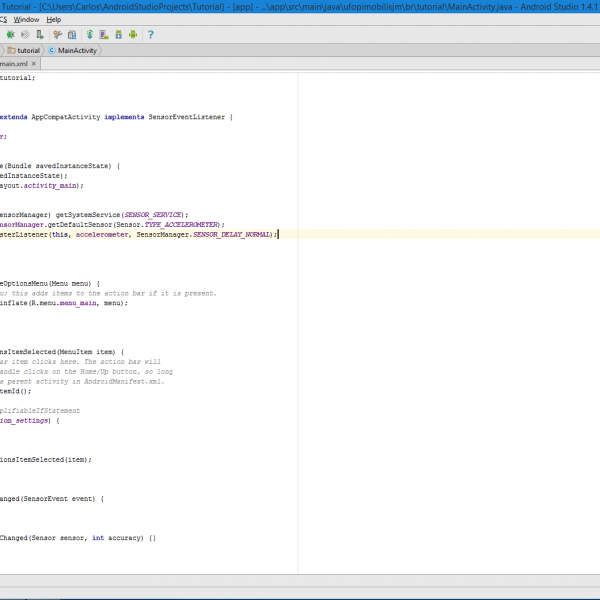Open the Window menu

click(27, 19)
